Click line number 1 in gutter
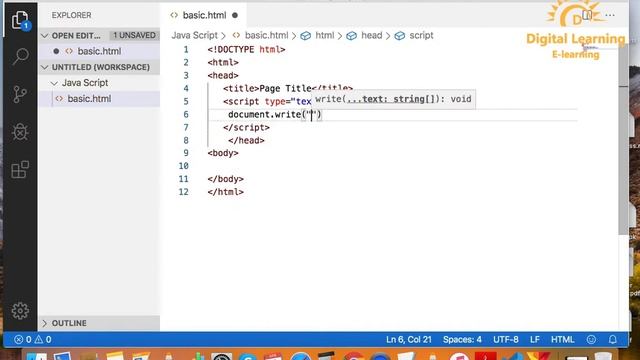The image size is (640, 360). pos(186,50)
